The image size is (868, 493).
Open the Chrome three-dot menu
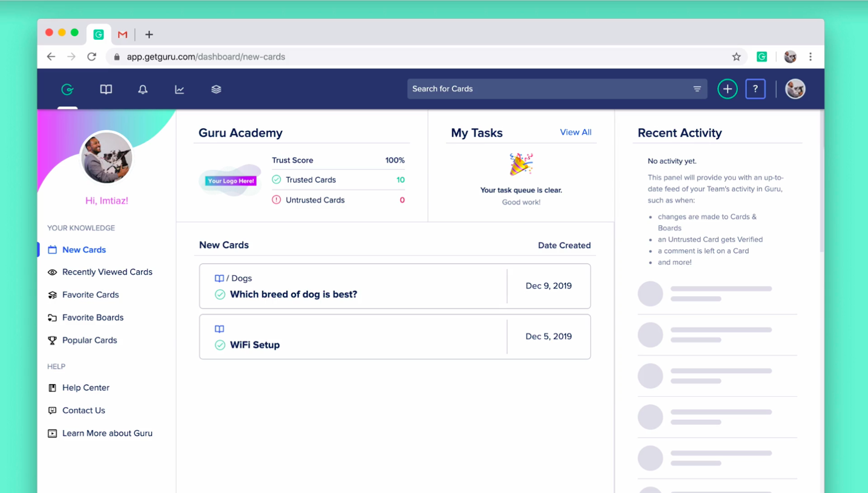[x=810, y=57]
